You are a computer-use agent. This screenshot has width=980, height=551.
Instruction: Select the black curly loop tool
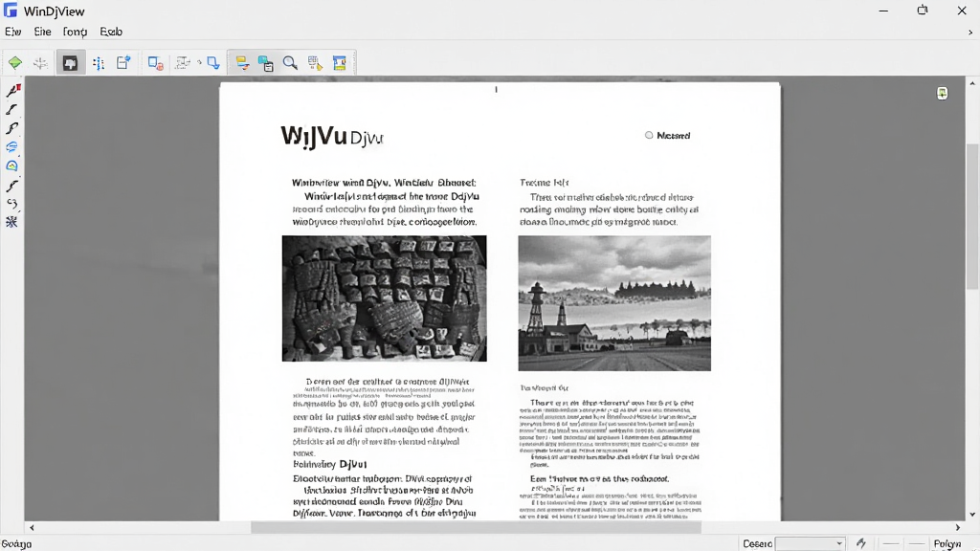point(11,204)
